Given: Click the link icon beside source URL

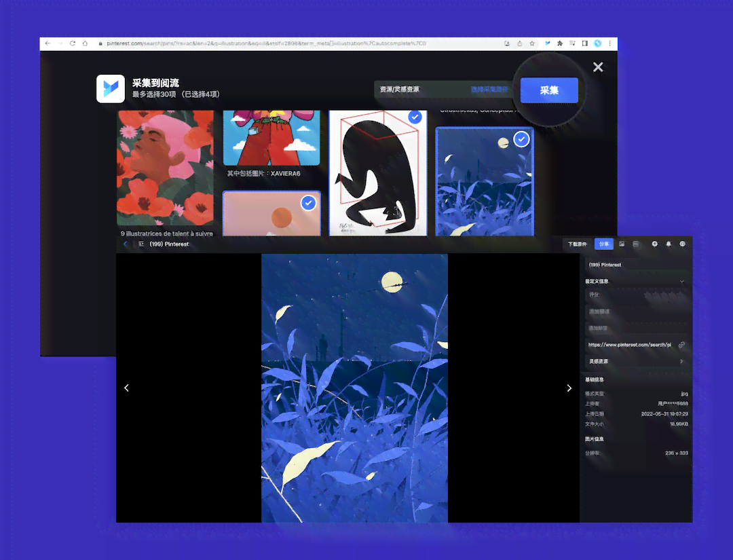Looking at the screenshot, I should click(681, 345).
